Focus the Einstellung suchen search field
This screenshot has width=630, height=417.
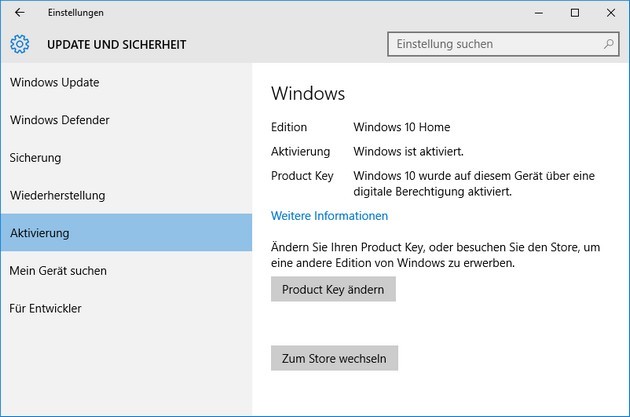click(495, 44)
